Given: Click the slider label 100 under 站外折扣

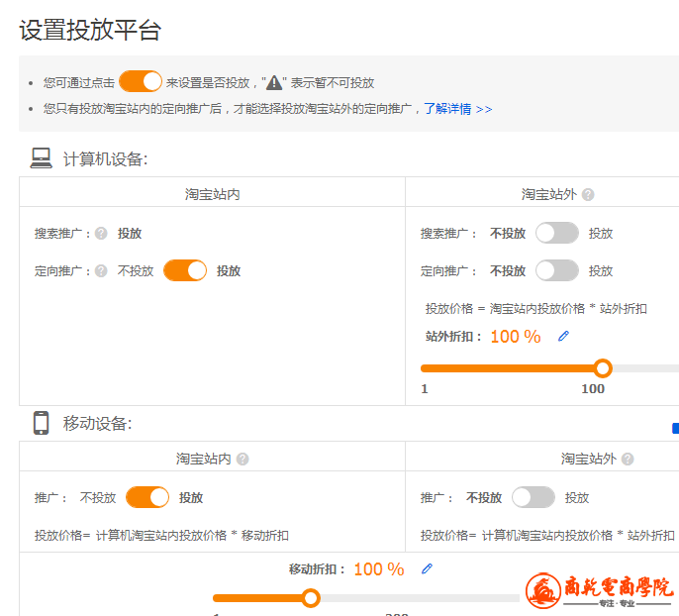Looking at the screenshot, I should click(593, 388).
